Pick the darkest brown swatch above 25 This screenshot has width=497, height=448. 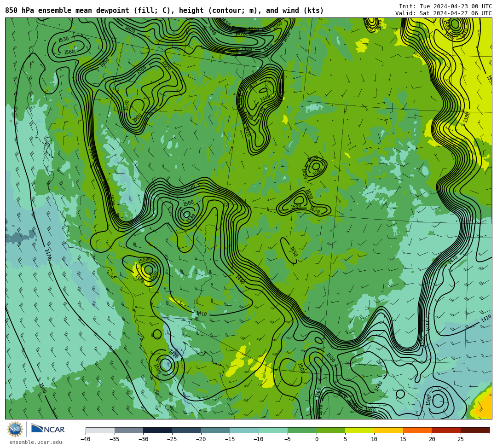click(x=475, y=430)
